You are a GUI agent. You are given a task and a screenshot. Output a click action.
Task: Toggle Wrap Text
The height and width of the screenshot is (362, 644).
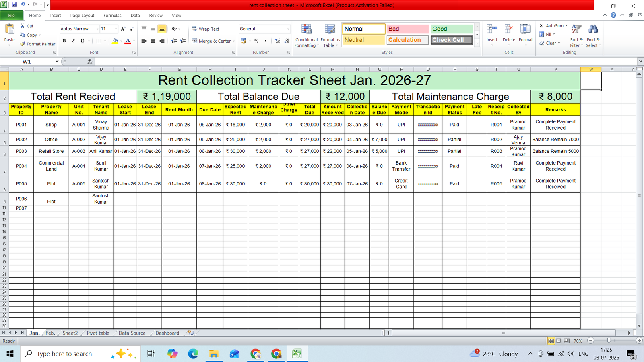pos(205,29)
